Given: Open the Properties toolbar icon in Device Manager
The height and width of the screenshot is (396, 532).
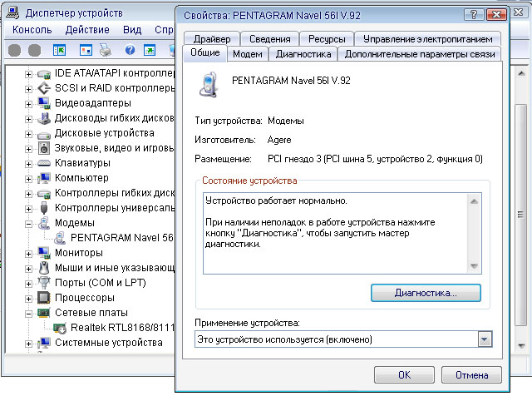Looking at the screenshot, I should click(86, 50).
